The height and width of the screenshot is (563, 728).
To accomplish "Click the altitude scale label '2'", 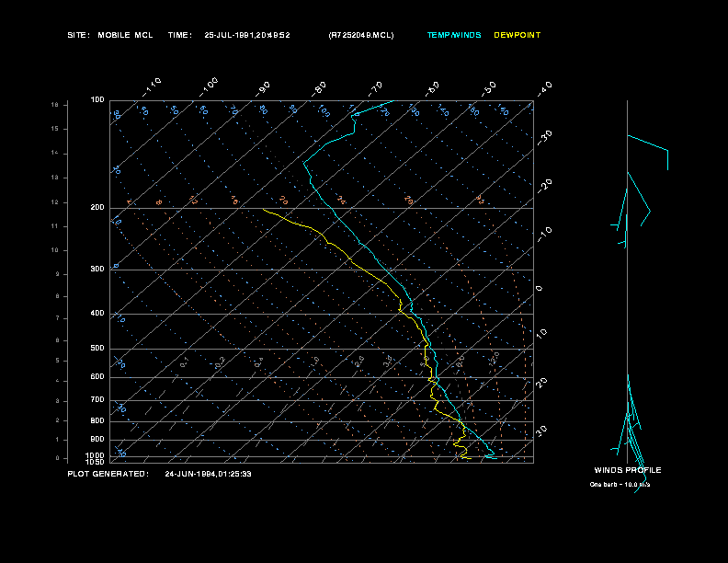I will click(x=58, y=420).
